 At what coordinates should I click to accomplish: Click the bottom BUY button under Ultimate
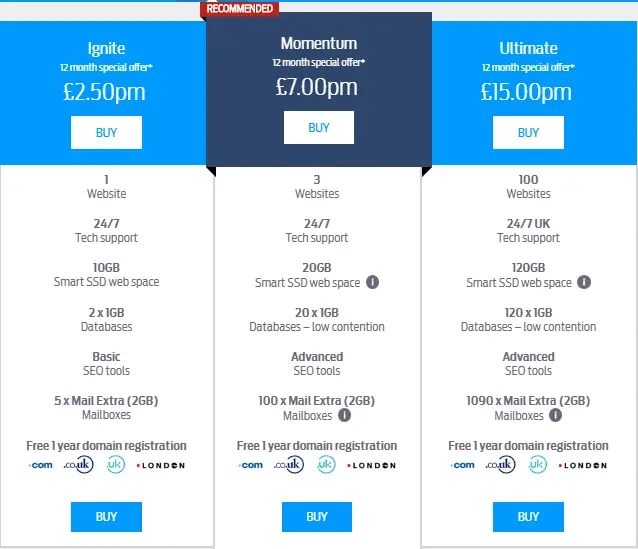(528, 517)
